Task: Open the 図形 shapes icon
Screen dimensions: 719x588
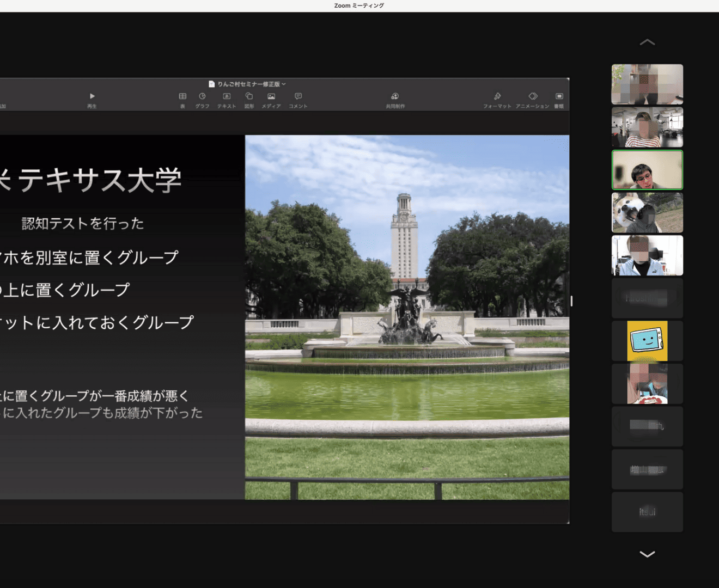Action: 249,99
